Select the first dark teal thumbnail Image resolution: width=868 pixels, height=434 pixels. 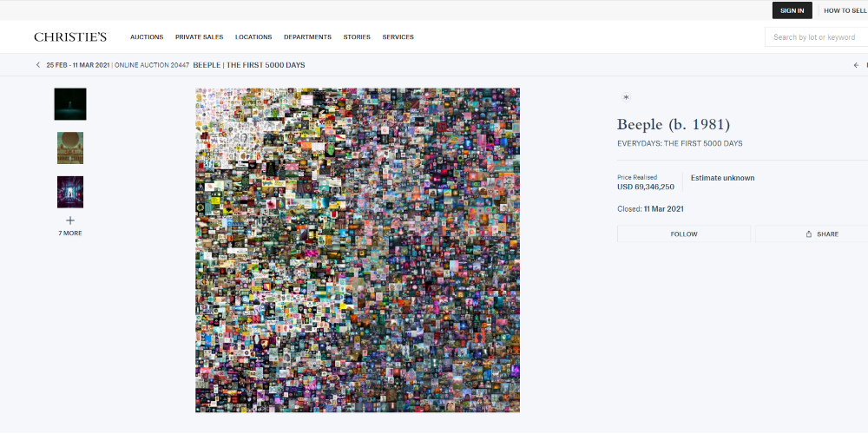point(70,104)
